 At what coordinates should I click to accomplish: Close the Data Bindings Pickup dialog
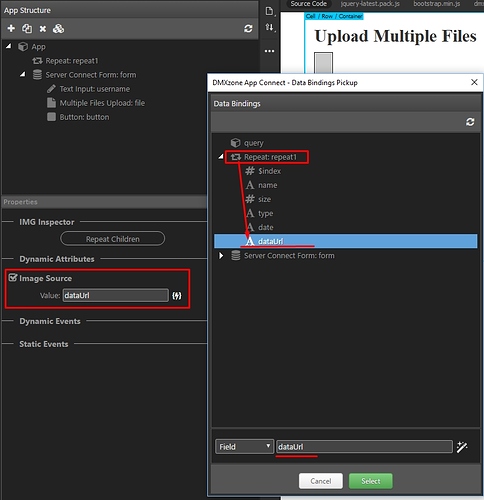[x=474, y=82]
